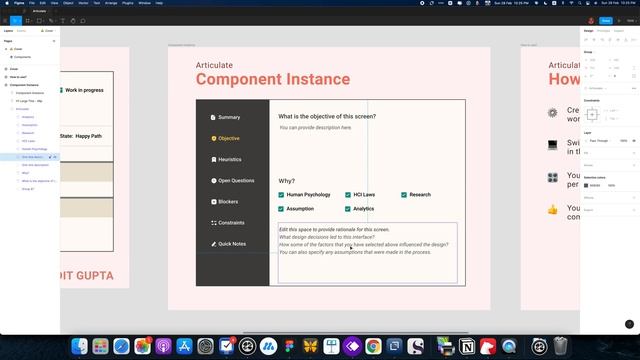Switch to the Inspect tab

click(619, 31)
